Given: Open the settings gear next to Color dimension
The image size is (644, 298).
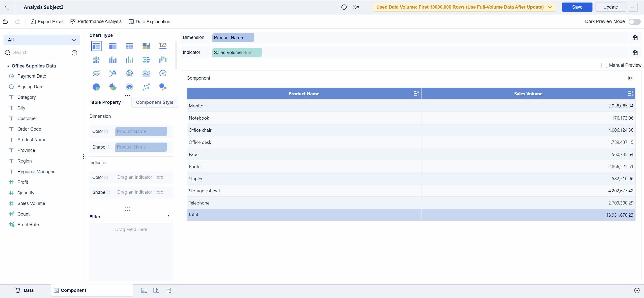Looking at the screenshot, I should [106, 131].
